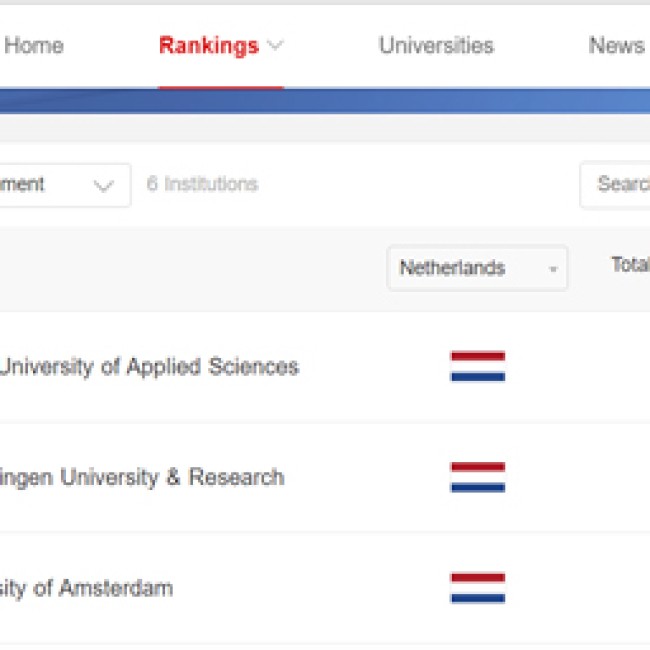Click the chevron in the 'ment' dropdown
Viewport: 650px width, 650px height.
103,186
